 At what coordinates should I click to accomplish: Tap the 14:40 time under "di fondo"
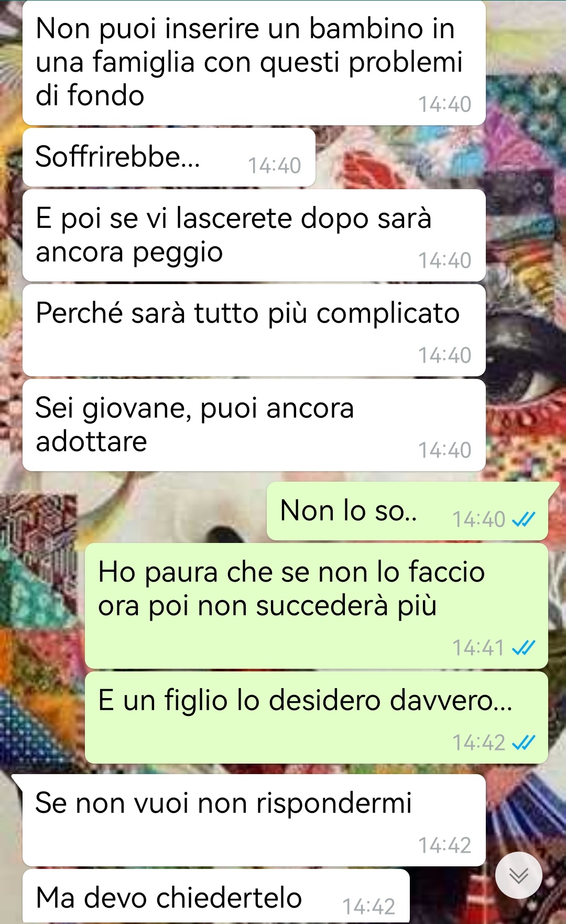click(x=445, y=104)
